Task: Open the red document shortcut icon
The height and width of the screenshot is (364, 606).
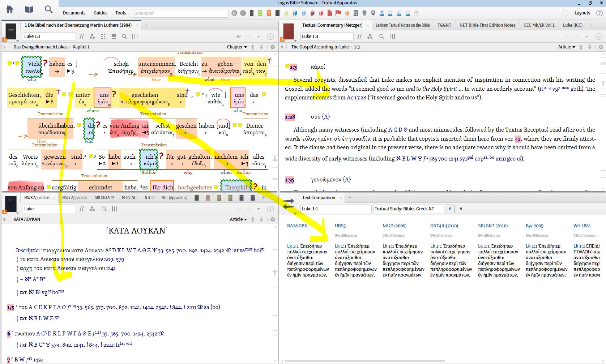Action: 330,13
